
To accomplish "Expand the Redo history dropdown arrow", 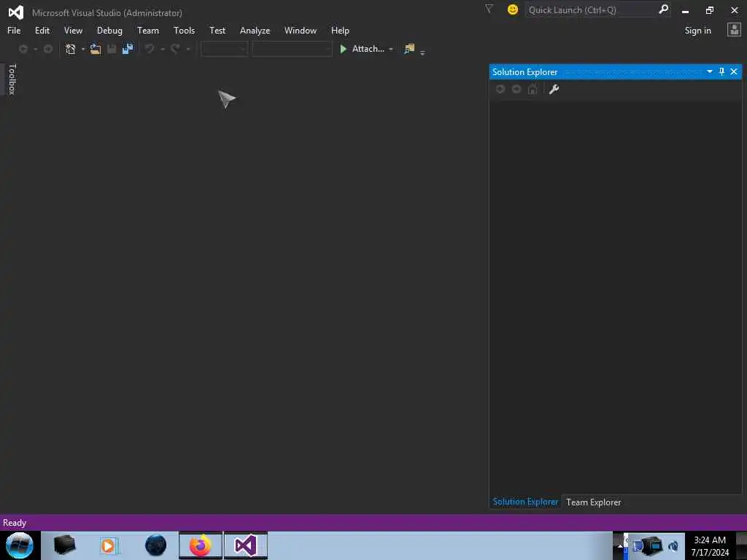I will (188, 49).
